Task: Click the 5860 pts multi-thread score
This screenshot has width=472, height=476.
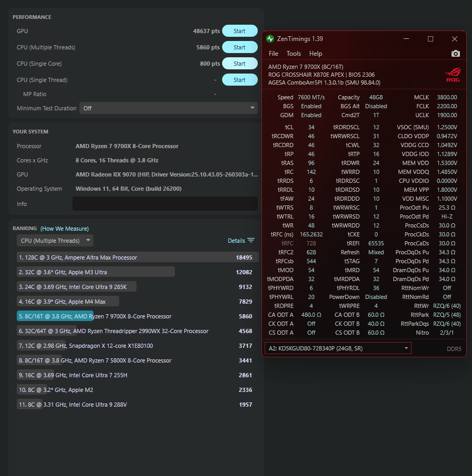Action: [x=208, y=47]
